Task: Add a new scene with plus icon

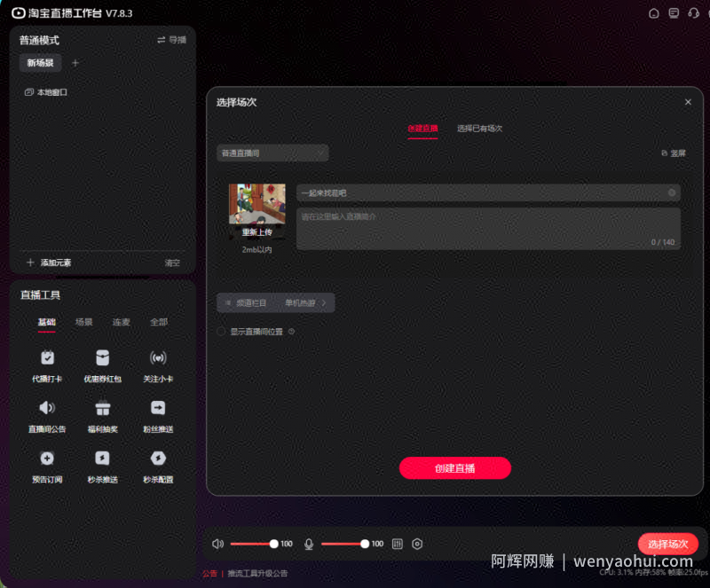Action: coord(75,63)
